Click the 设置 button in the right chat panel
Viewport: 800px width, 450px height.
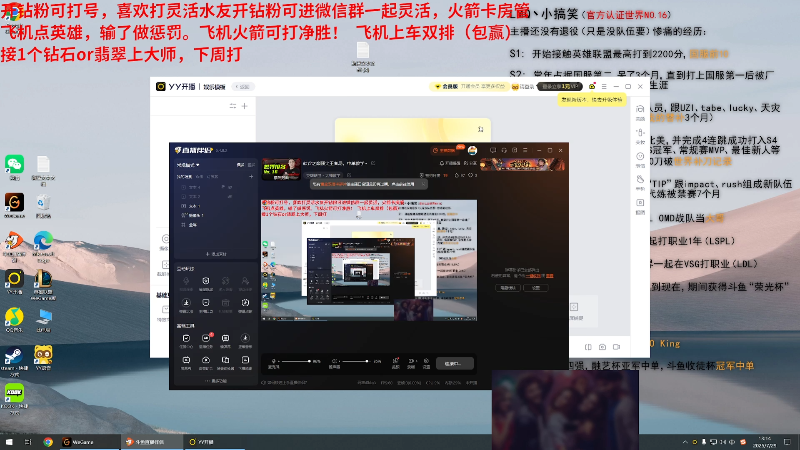(x=536, y=288)
